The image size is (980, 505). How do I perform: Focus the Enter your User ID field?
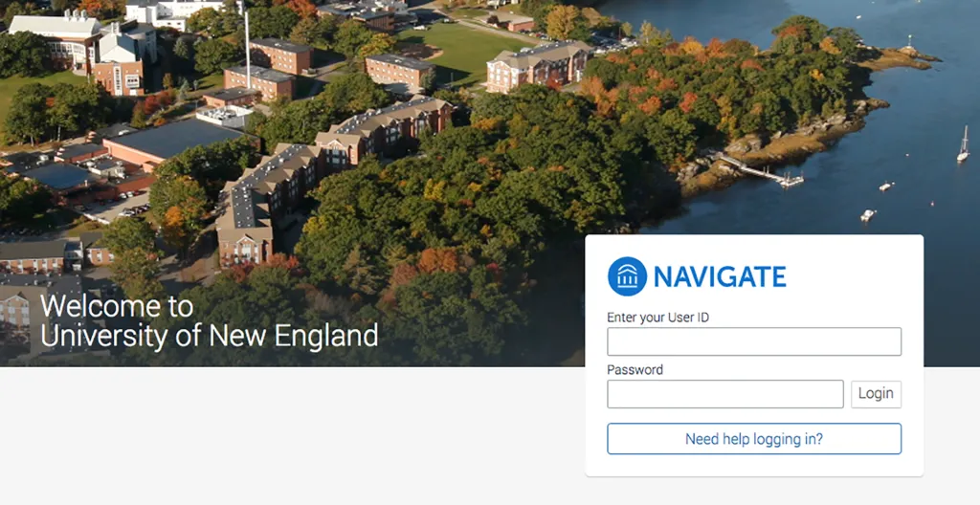point(754,341)
